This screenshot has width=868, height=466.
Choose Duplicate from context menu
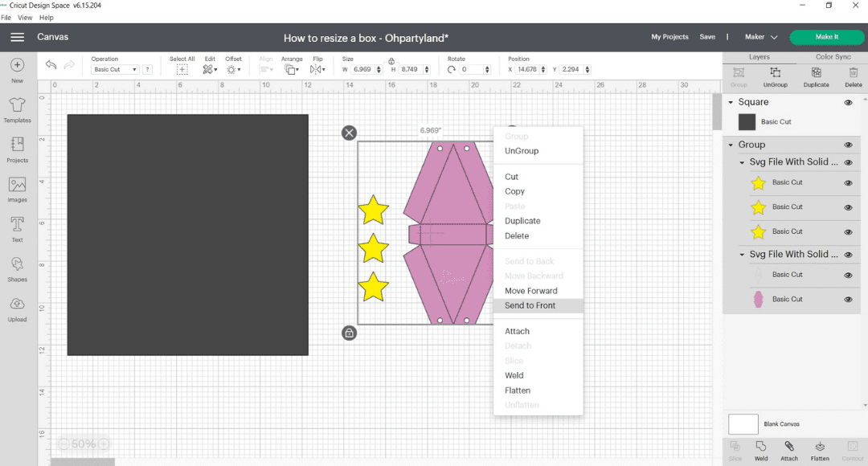pos(522,221)
